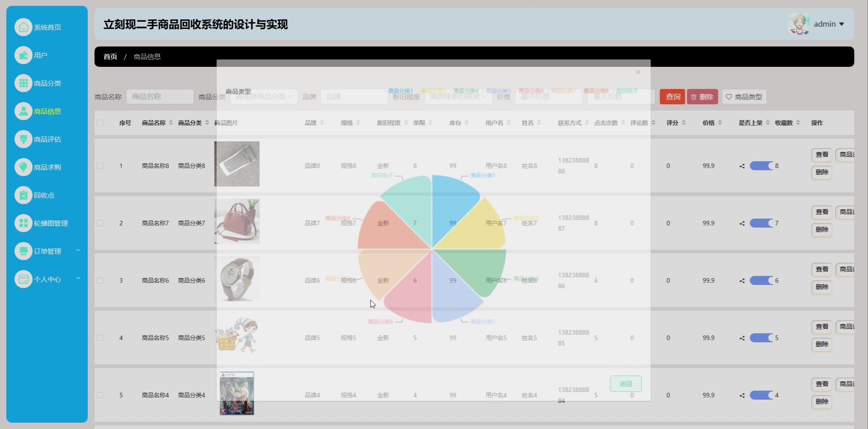Click sort arrows on 商品分类 header
This screenshot has width=868, height=429.
207,123
